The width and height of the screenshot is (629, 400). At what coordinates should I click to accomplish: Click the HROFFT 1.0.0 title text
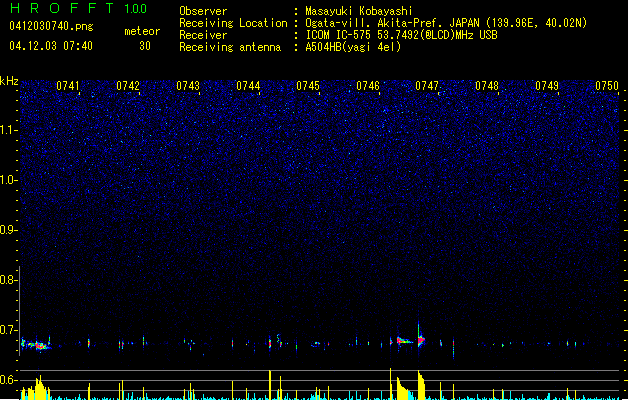tap(78, 8)
